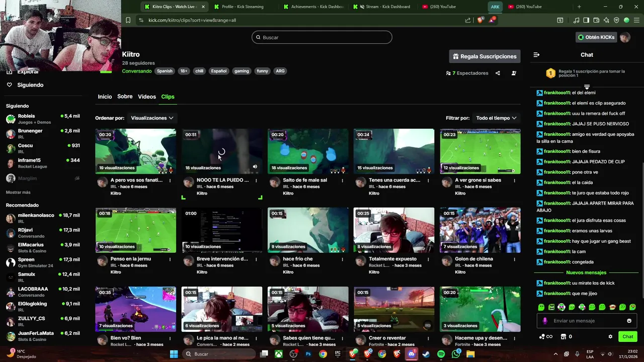Click the Enviar un mensaje input field
Viewport: 644px width, 362px height.
tap(587, 321)
